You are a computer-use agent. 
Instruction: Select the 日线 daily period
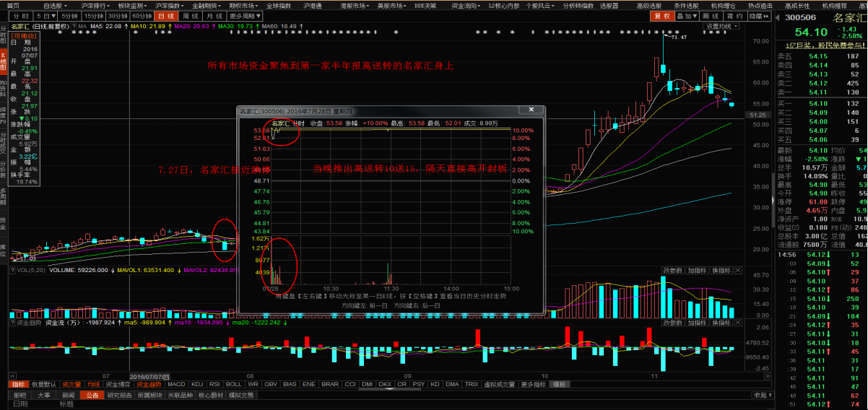(x=167, y=15)
